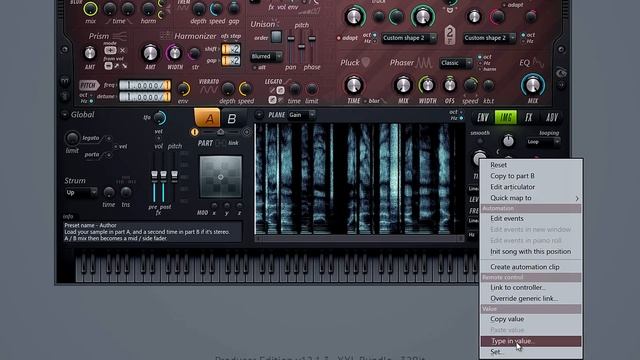Click the PITCH tag label
Screen dimensions: 640x360
89,85
